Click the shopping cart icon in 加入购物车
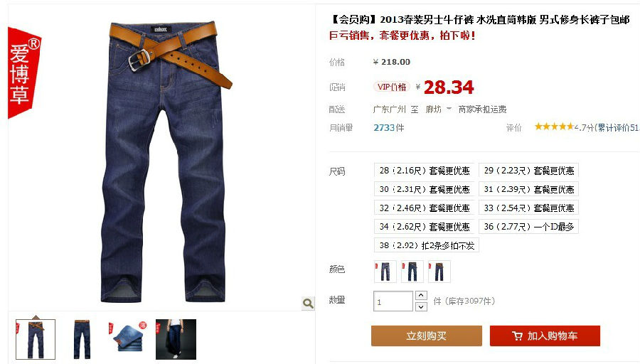The width and height of the screenshot is (640, 364). click(x=517, y=336)
